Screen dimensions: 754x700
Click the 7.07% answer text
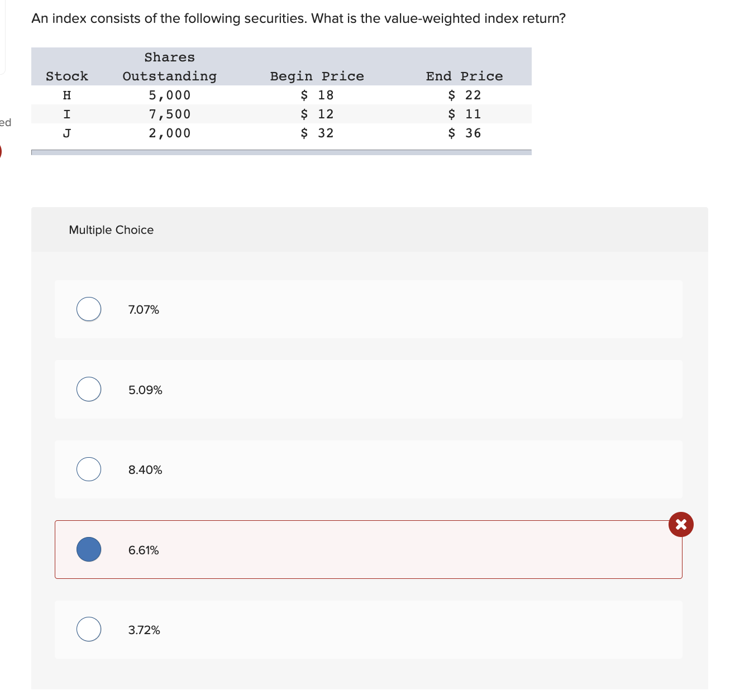click(x=144, y=310)
